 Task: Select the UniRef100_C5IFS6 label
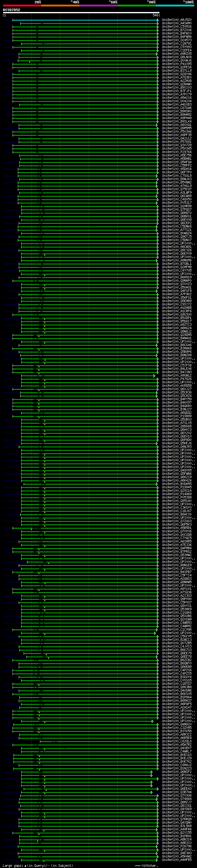(177, 365)
